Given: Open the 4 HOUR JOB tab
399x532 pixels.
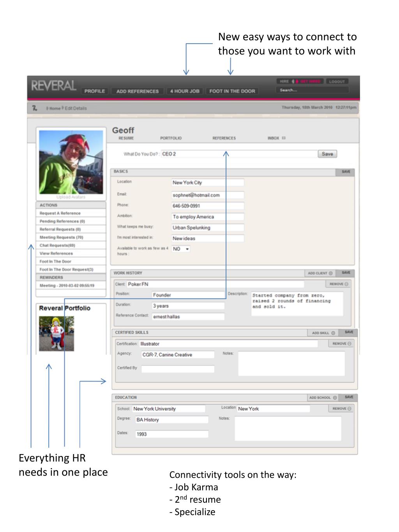Looking at the screenshot, I should (x=185, y=91).
